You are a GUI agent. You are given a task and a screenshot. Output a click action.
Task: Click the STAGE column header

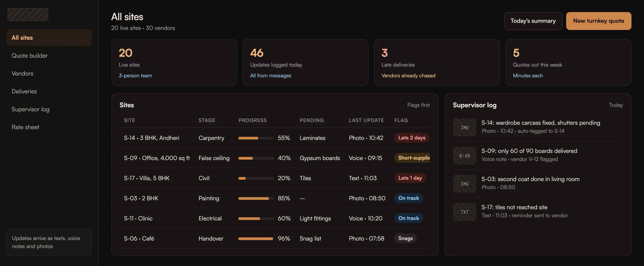click(207, 120)
